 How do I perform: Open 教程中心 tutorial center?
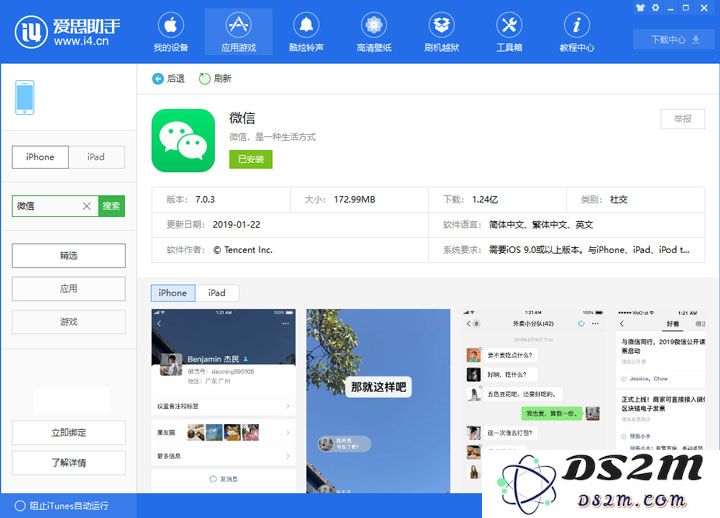[577, 32]
